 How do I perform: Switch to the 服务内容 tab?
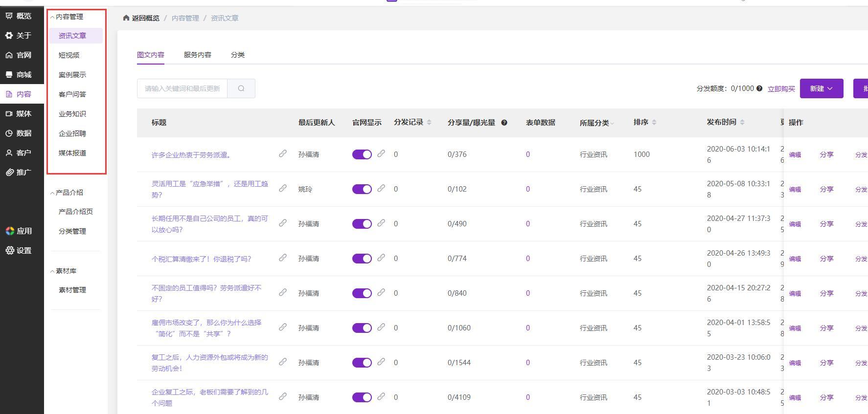tap(198, 55)
